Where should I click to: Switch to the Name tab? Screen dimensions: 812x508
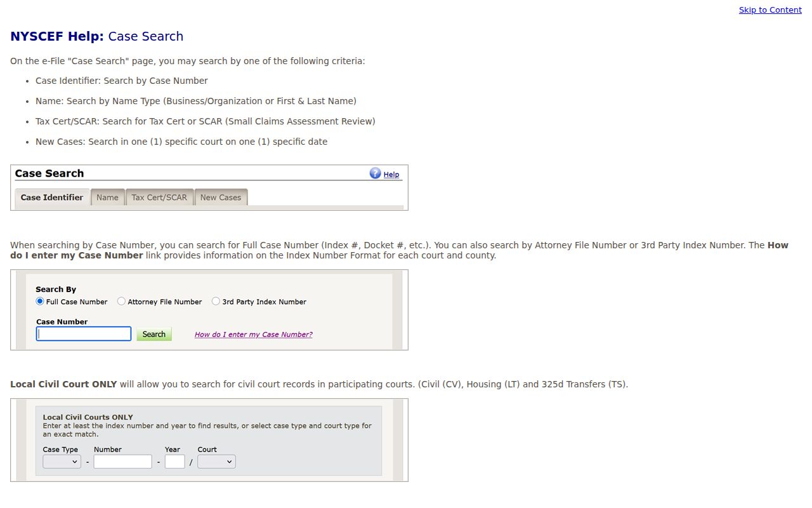(x=107, y=197)
